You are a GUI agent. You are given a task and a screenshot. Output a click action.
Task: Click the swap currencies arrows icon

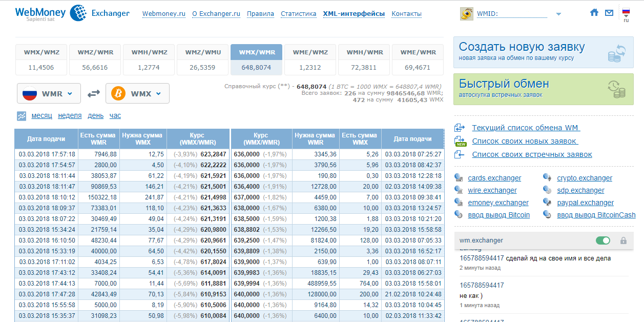tap(93, 94)
